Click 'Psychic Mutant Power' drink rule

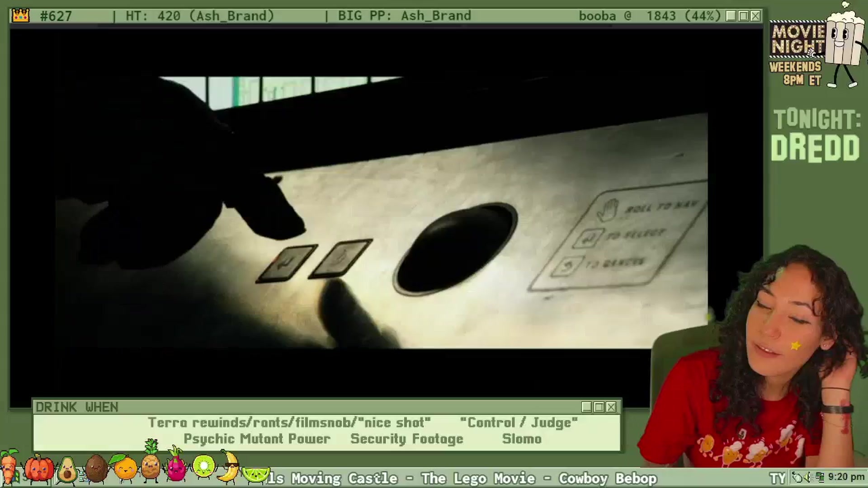click(257, 439)
